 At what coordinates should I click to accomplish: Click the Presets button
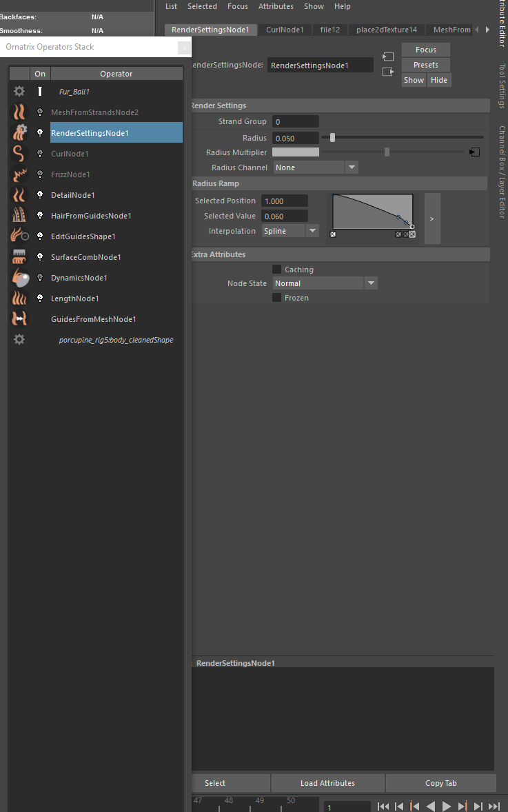pos(425,65)
